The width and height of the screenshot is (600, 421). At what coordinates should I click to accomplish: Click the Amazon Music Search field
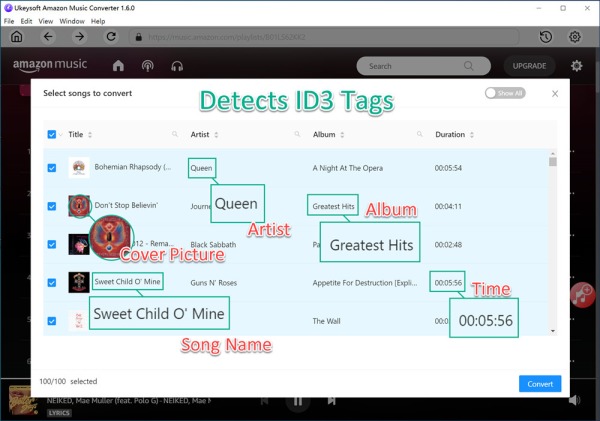(424, 66)
